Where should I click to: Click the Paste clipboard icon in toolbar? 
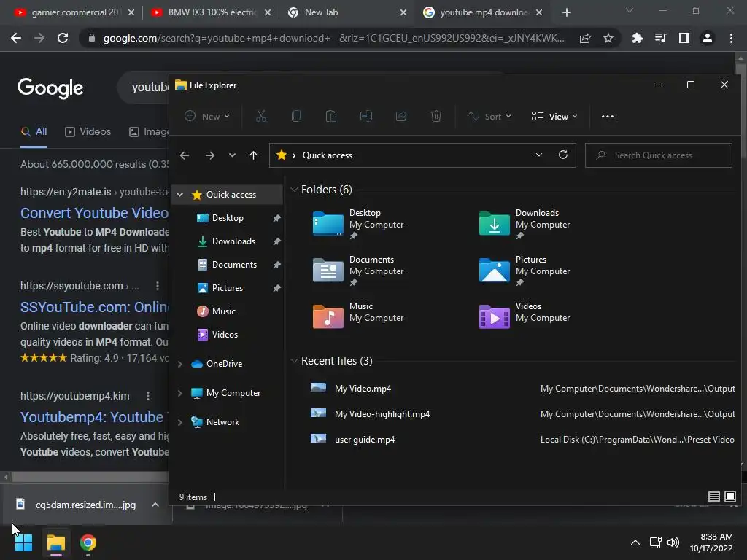tap(331, 116)
